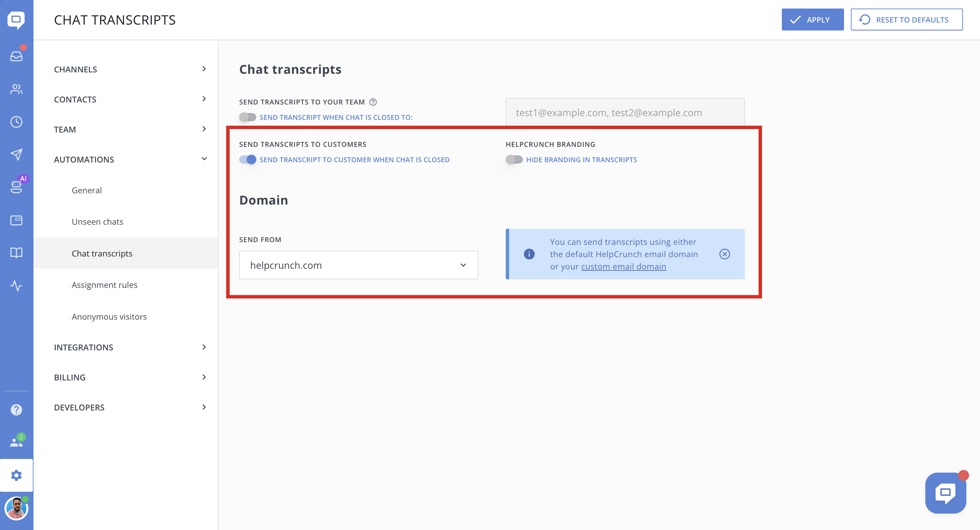980x530 pixels.
Task: Toggle hide branding in transcripts
Action: click(x=514, y=160)
